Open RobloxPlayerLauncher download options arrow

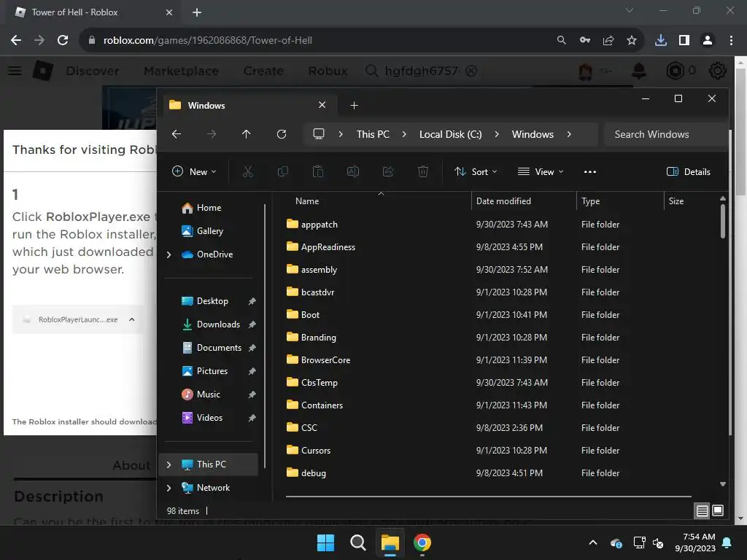click(x=132, y=319)
